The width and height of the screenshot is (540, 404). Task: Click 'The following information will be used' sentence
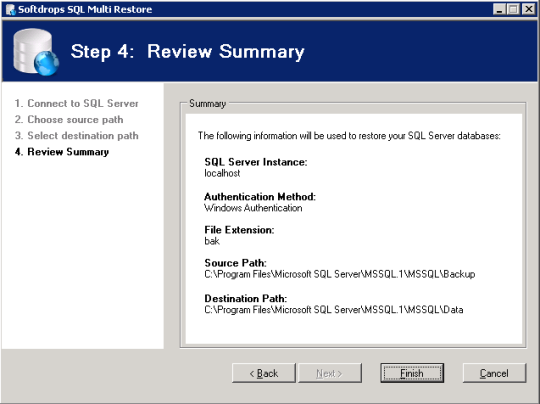tap(349, 136)
